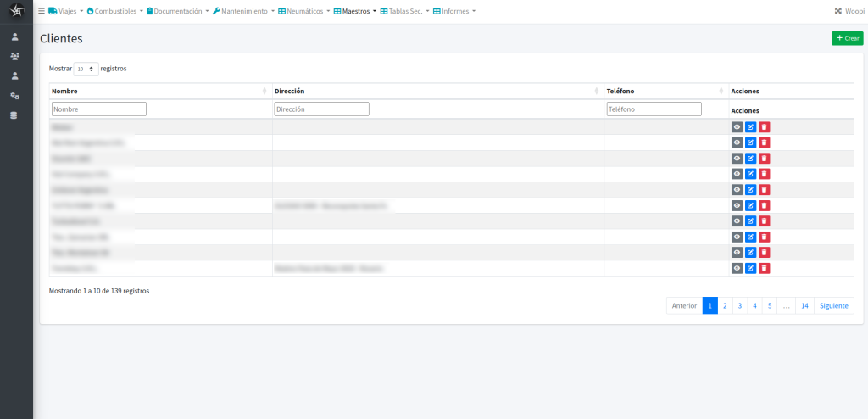Open the Informes menu
The height and width of the screenshot is (419, 868).
[x=454, y=11]
